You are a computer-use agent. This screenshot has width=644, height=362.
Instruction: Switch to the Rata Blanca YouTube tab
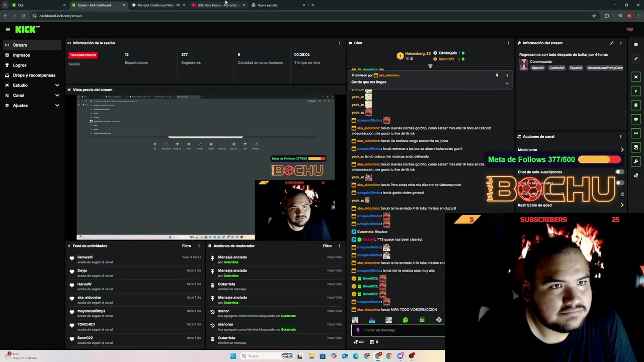point(217,5)
